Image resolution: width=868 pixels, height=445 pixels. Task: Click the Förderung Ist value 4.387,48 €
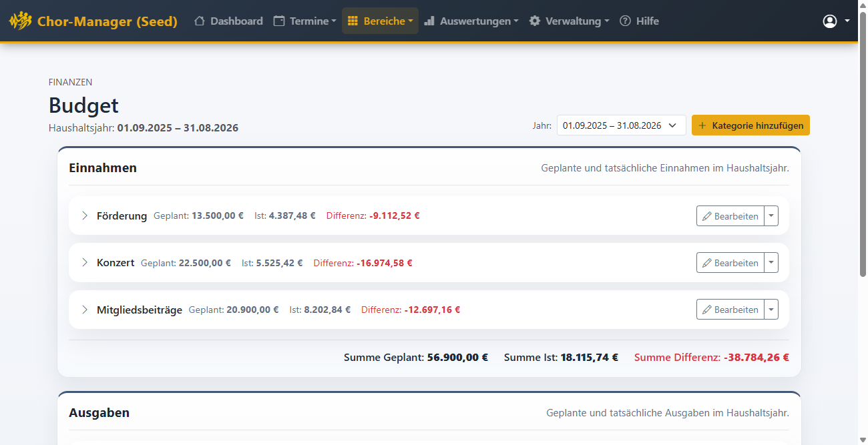(292, 215)
